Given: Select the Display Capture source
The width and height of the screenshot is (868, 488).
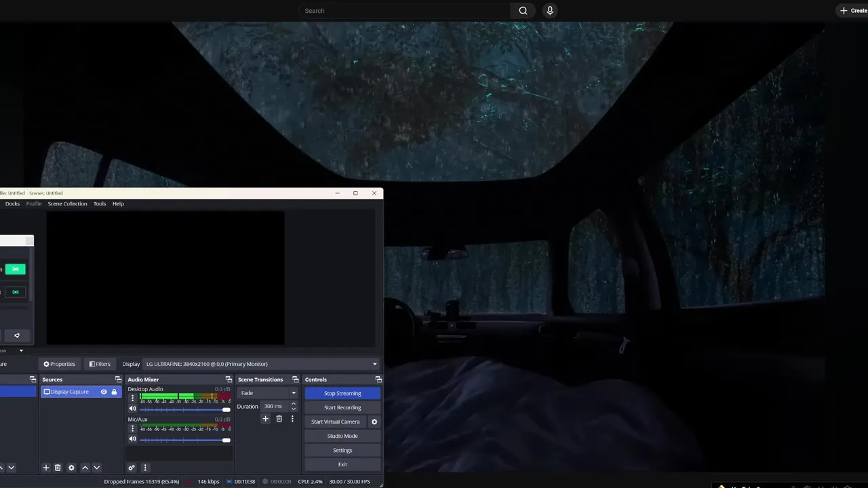Looking at the screenshot, I should 71,392.
